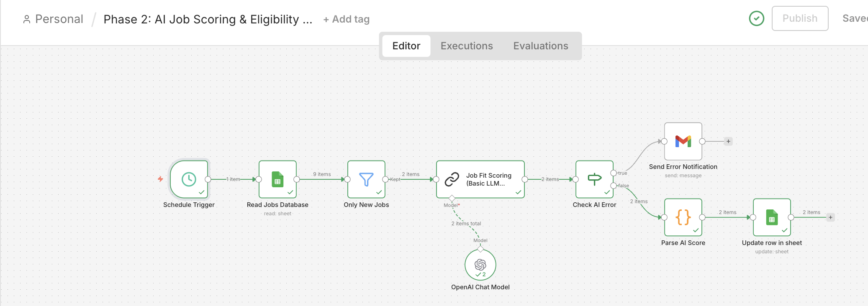Select the Parse AI Score code node

click(x=683, y=217)
